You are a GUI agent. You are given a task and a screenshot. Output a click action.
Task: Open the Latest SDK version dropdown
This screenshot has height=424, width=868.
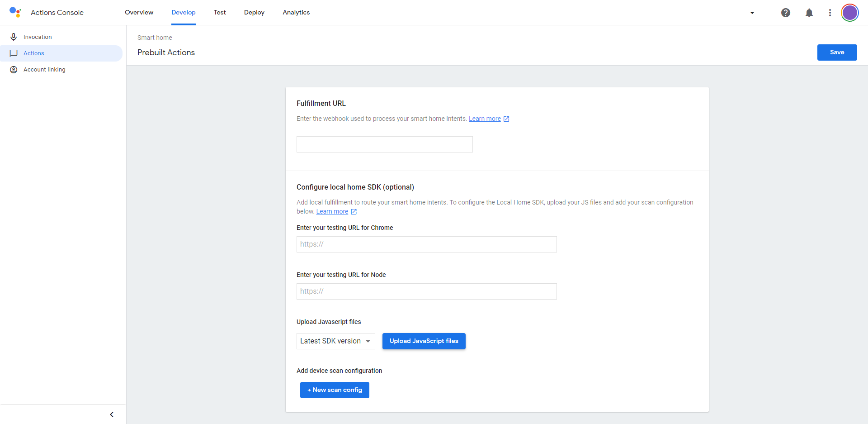click(336, 341)
